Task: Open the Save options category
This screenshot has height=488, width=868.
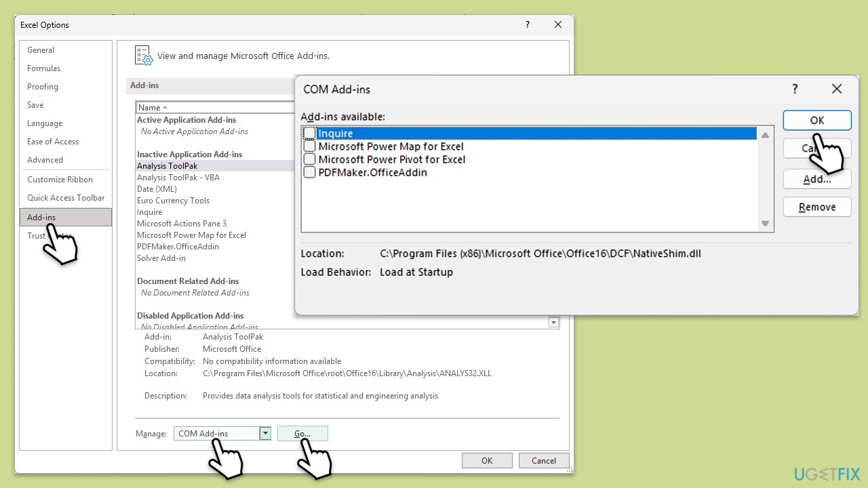Action: 35,105
